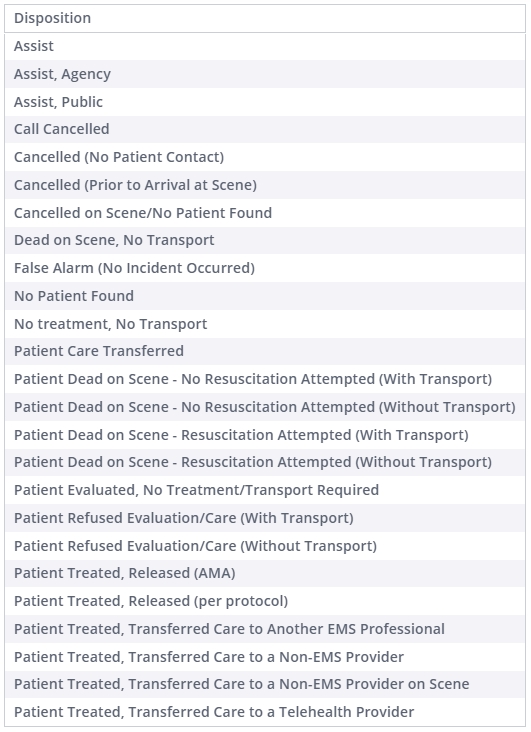Pick Dead on Scene, No Transport
Viewport: 531px width, 732px height.
[x=265, y=240]
